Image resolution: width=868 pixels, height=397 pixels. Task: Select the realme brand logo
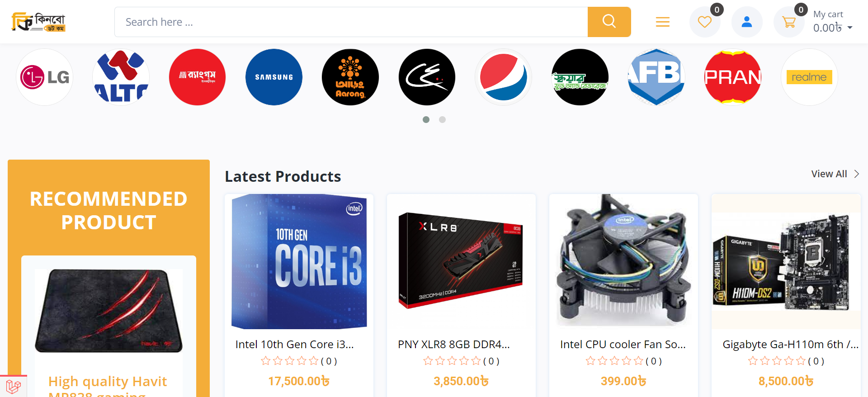click(x=809, y=77)
